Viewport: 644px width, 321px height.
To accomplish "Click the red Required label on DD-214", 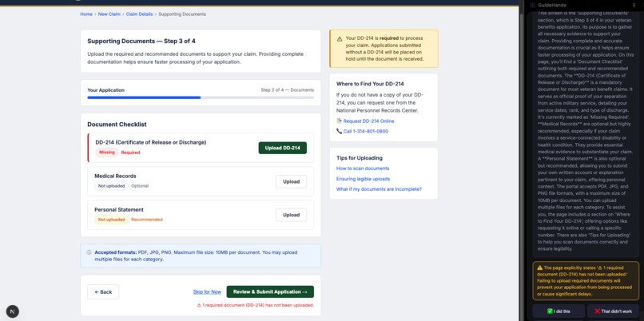I will pyautogui.click(x=130, y=153).
